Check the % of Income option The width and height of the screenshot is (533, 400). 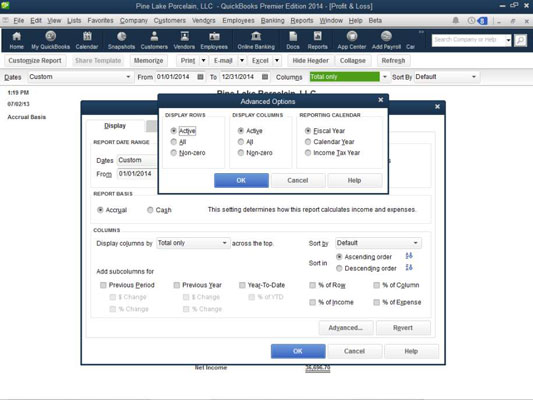click(x=312, y=302)
